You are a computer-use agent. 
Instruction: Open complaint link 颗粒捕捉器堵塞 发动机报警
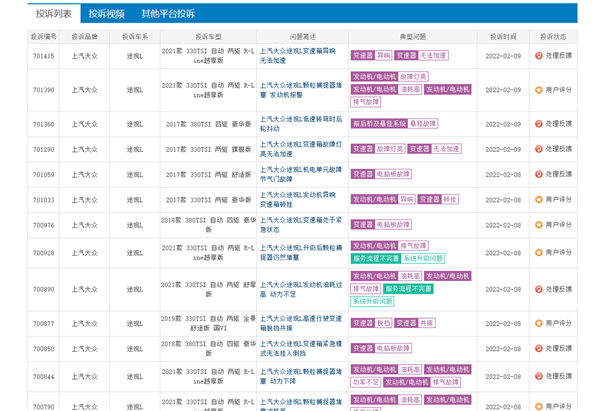(x=301, y=90)
